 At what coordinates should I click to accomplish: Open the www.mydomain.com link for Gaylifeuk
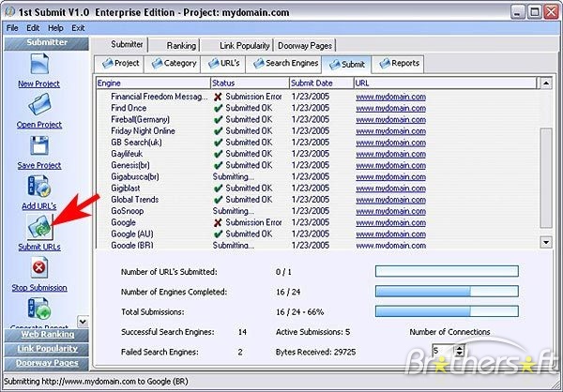tap(391, 154)
